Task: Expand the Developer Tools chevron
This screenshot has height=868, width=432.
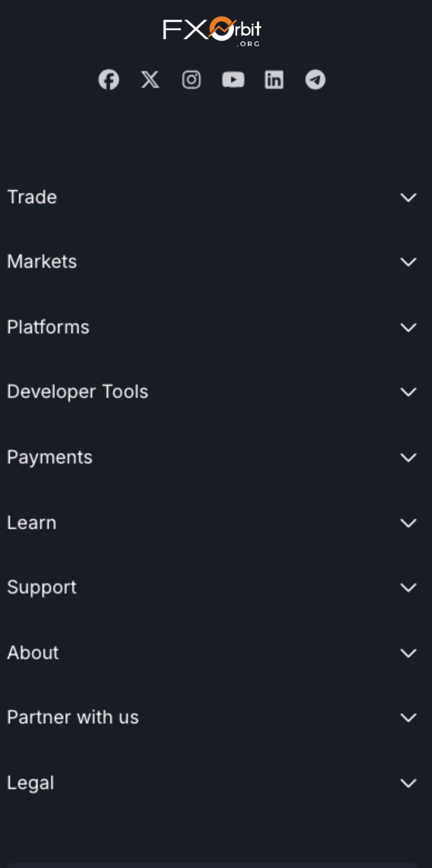Action: (408, 392)
